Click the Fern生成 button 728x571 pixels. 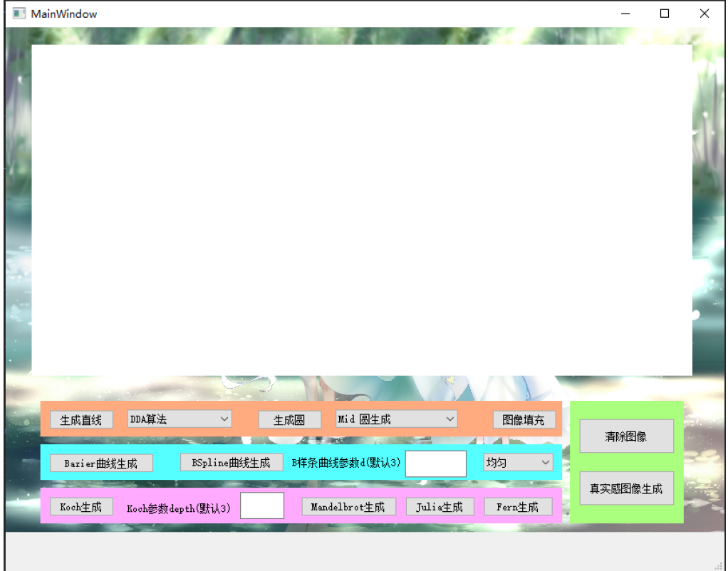518,506
